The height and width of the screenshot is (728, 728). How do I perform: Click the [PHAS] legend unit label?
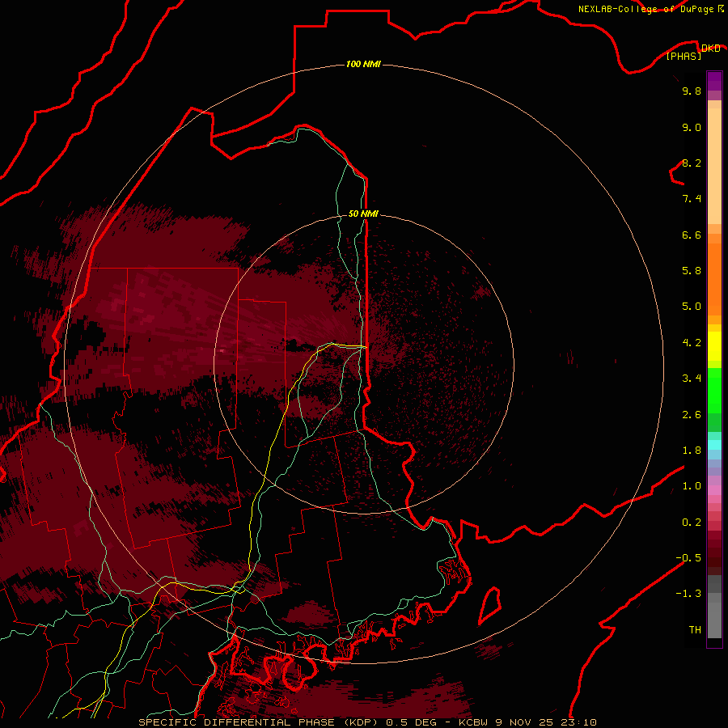click(684, 56)
